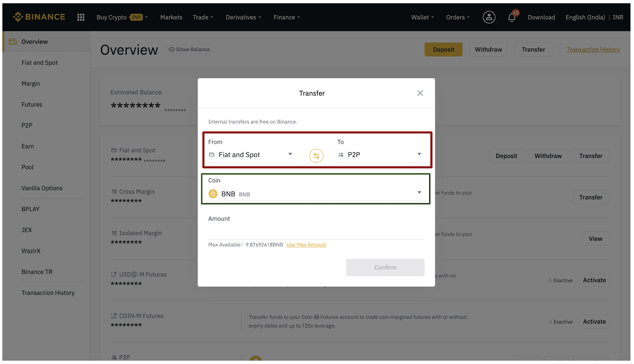This screenshot has height=364, width=634.
Task: Click Use Max Amount link
Action: (x=306, y=245)
